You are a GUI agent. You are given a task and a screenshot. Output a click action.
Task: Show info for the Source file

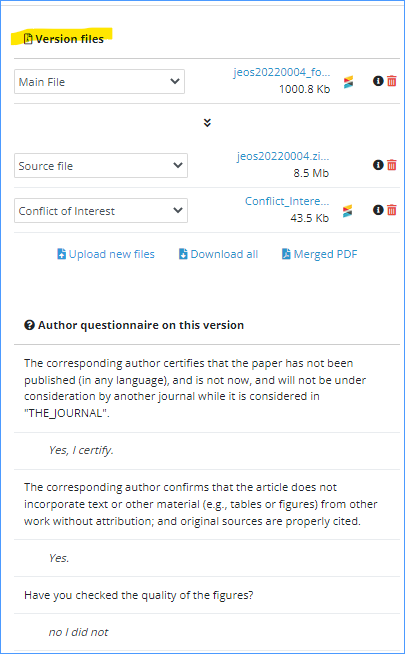pos(378,165)
